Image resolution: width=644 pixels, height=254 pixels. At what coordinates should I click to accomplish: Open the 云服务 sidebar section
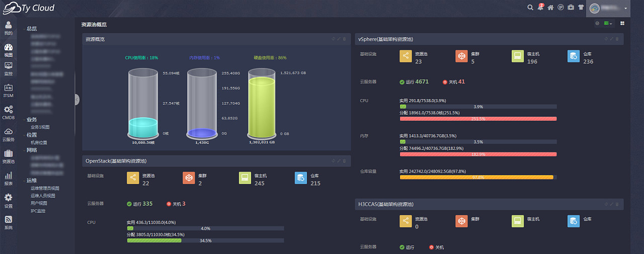(x=9, y=135)
